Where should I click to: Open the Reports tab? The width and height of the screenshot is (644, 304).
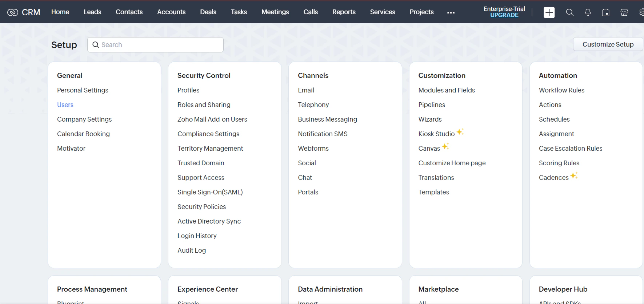click(344, 12)
